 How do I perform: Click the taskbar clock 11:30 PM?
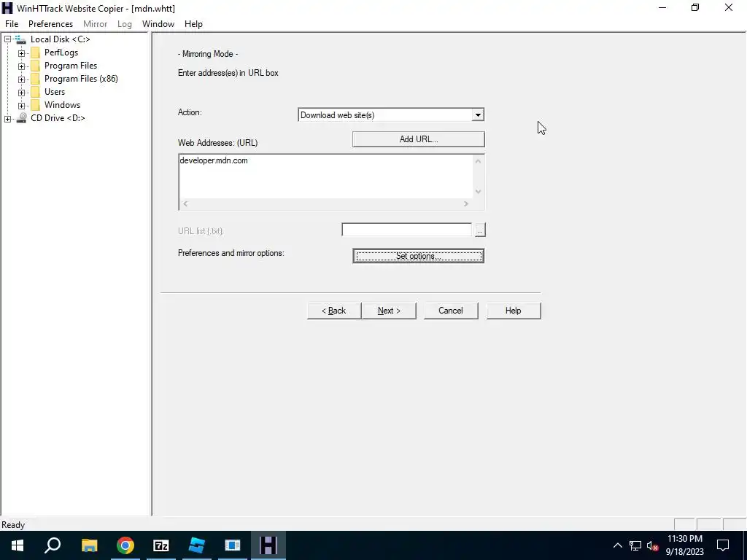[684, 539]
